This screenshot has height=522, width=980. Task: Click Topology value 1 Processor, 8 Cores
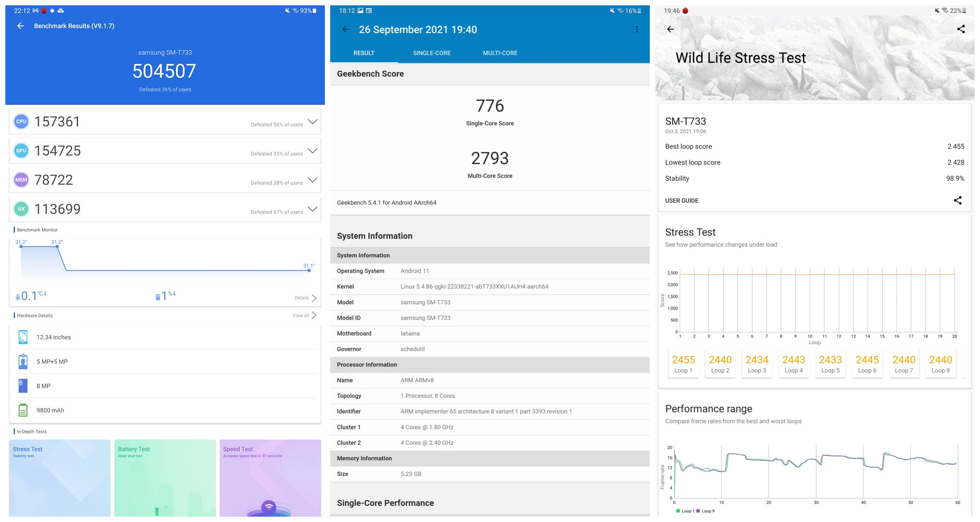[428, 396]
